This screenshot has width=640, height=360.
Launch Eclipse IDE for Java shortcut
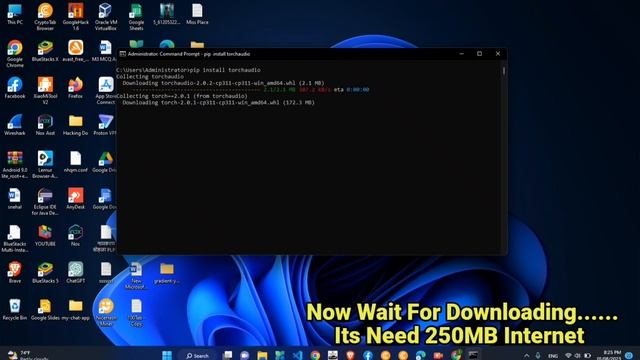45,202
